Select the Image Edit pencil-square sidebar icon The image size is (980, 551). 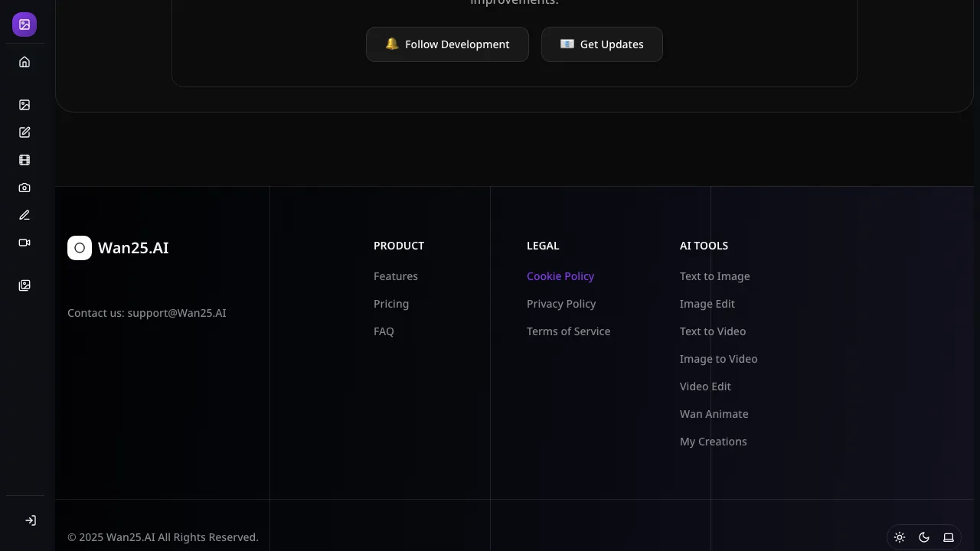24,132
